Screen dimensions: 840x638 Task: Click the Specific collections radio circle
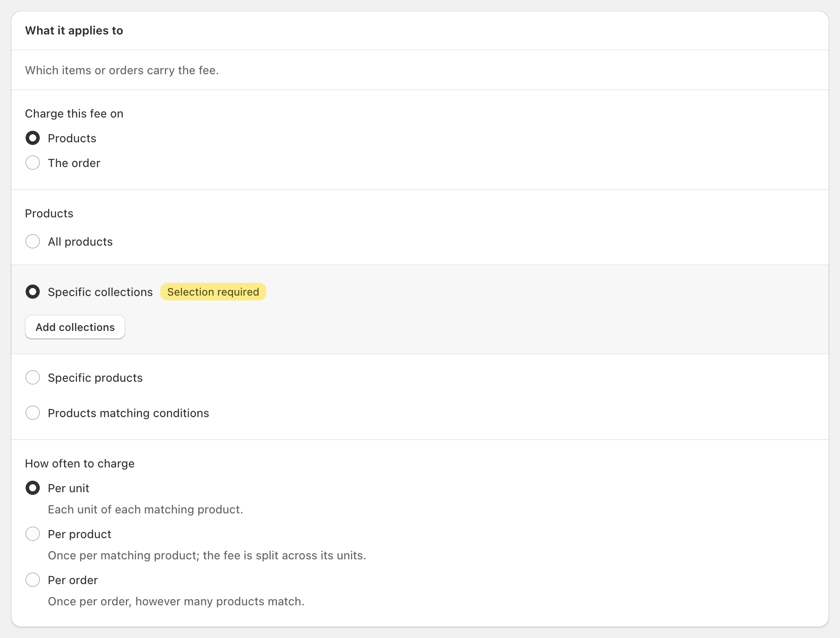[x=33, y=292]
